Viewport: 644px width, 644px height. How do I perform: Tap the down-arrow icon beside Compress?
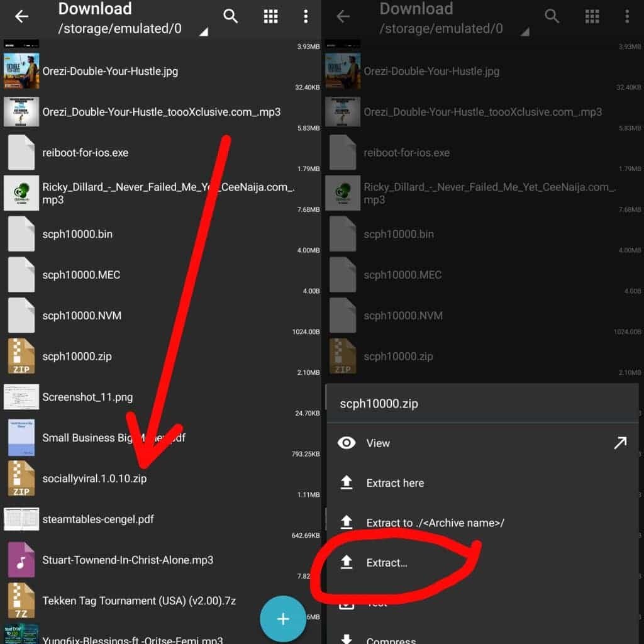(347, 639)
